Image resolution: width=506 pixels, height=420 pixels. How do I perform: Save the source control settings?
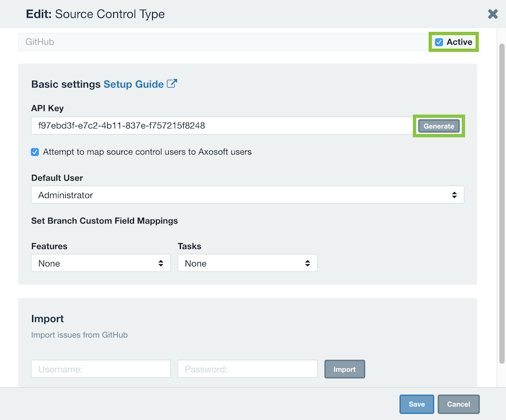417,404
